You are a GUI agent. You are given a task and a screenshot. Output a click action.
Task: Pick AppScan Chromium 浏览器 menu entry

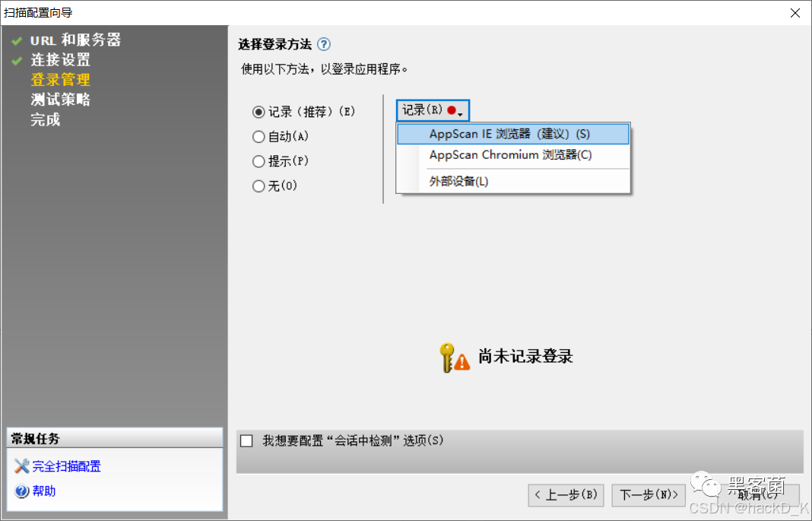coord(513,155)
